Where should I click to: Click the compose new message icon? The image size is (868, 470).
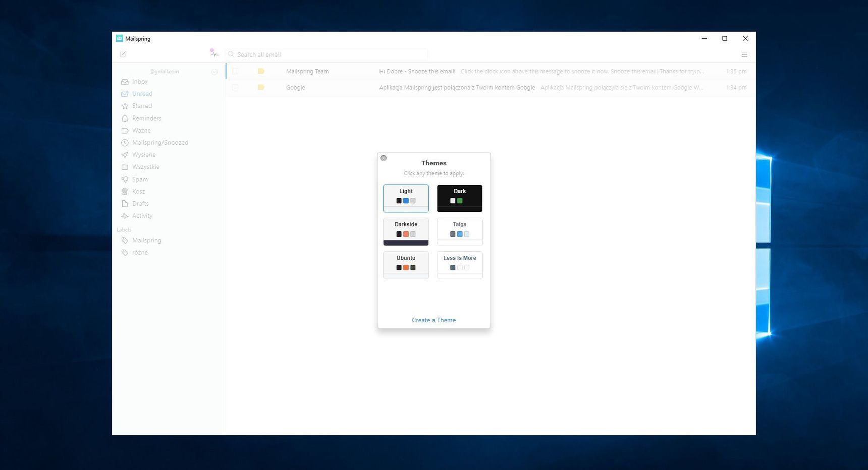coord(123,54)
